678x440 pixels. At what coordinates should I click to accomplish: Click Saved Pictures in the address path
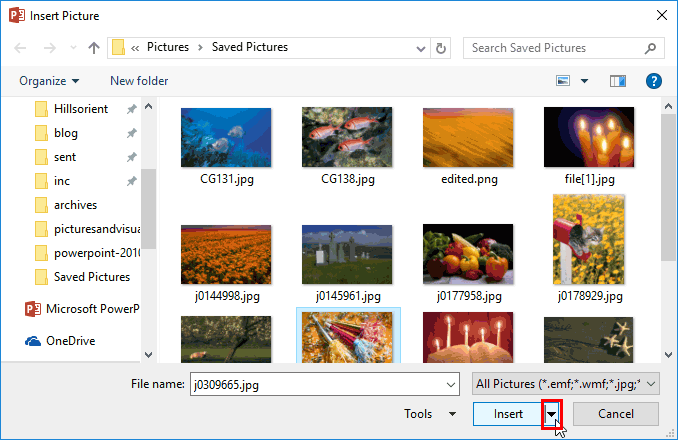click(x=250, y=47)
